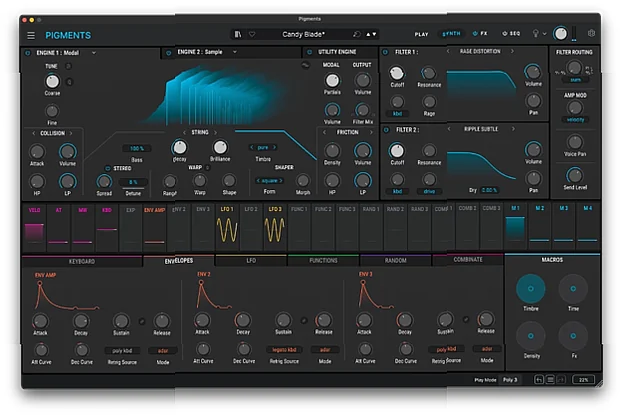622x415 pixels.
Task: Switch to the Functions tab
Action: point(323,261)
